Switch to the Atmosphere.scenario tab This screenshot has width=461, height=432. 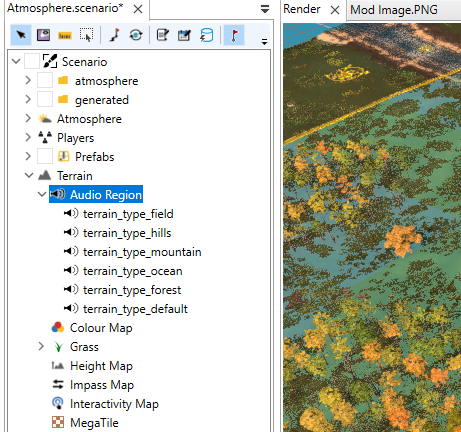65,8
